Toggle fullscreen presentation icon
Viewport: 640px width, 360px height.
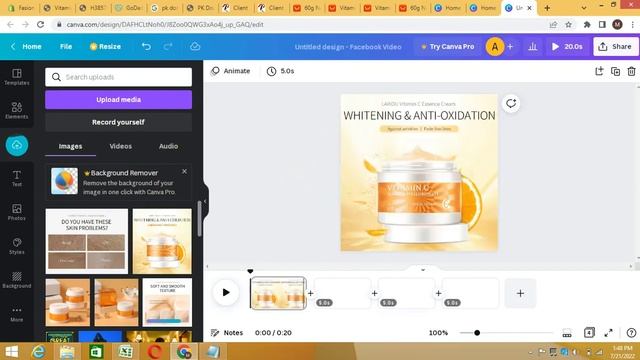[608, 333]
